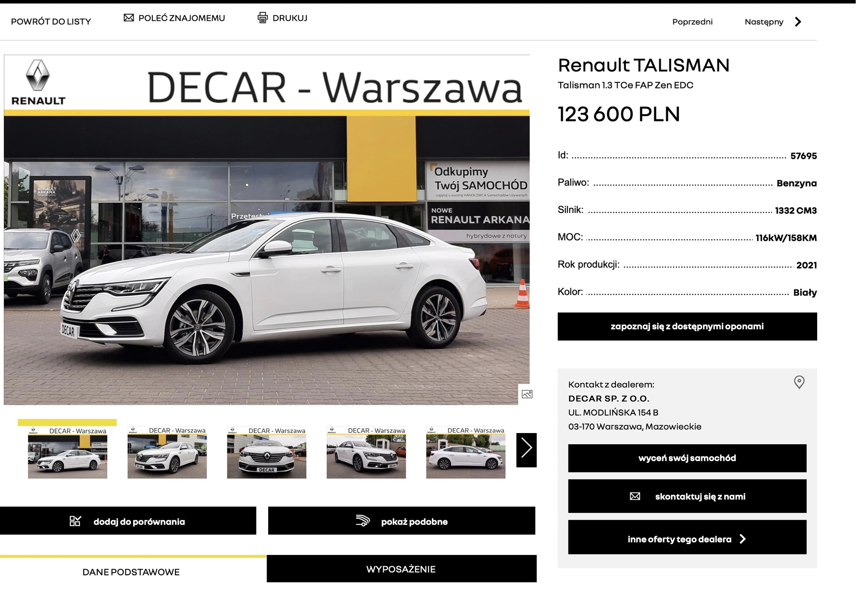This screenshot has width=868, height=597.
Task: Click the Kolor value Biały
Action: pyautogui.click(x=805, y=292)
